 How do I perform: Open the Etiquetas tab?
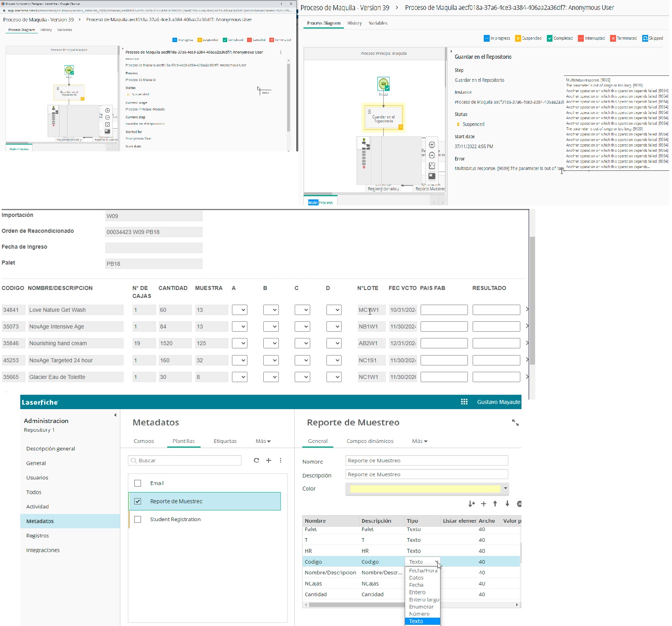[225, 441]
